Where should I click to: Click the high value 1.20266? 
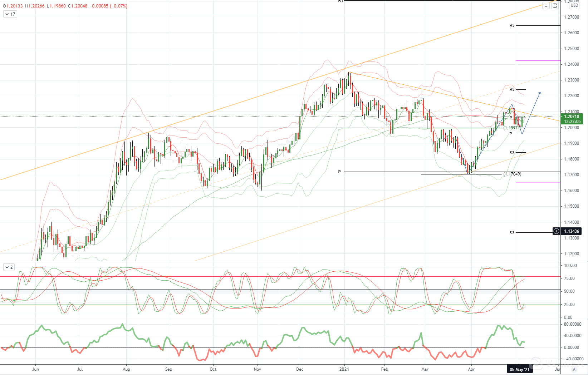pyautogui.click(x=36, y=6)
